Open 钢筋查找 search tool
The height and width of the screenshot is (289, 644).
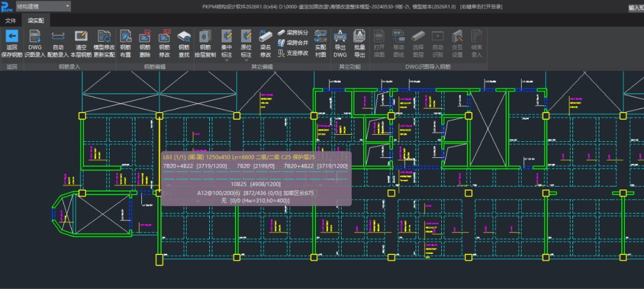point(184,36)
